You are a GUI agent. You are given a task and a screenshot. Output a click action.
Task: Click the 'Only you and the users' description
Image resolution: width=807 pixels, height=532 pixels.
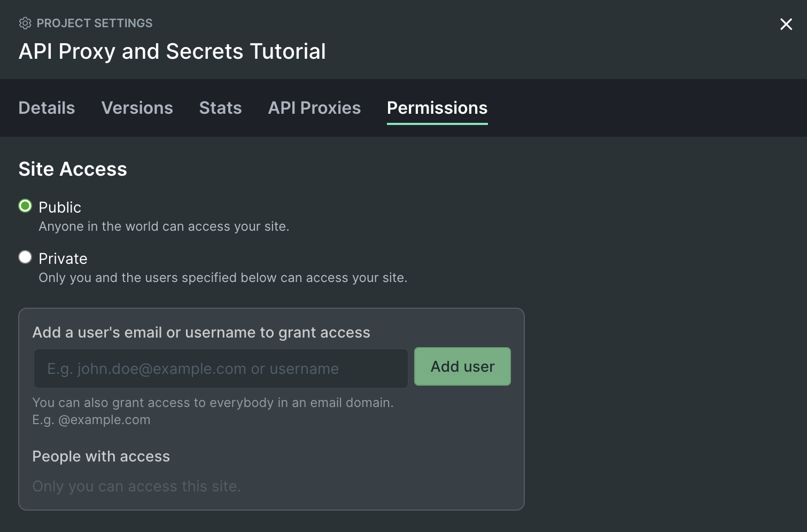[x=223, y=278]
